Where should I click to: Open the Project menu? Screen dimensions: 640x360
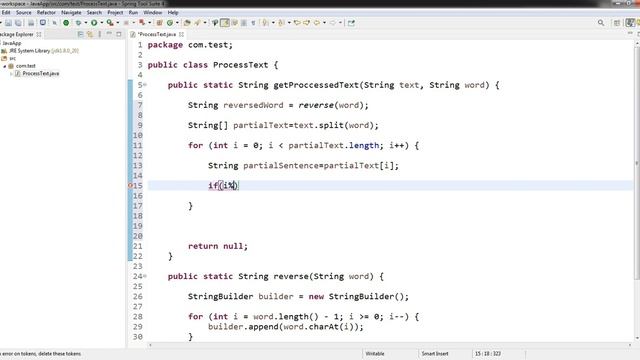click(x=115, y=13)
